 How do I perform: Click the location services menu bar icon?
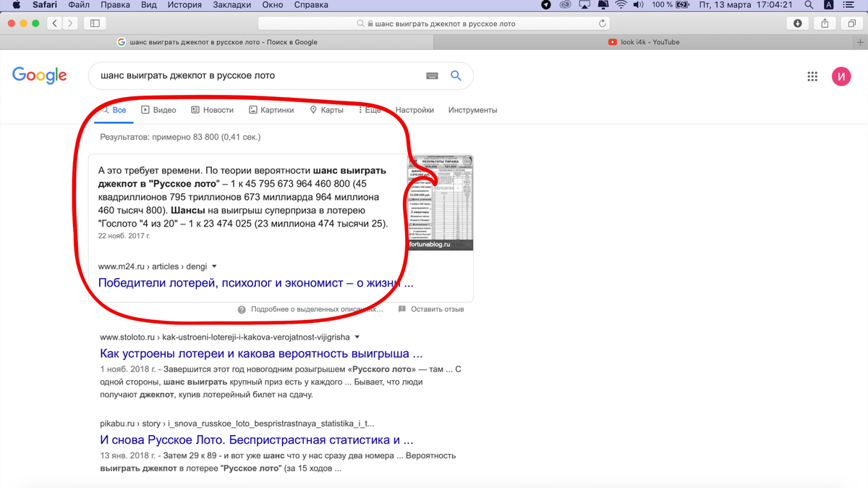[x=547, y=5]
